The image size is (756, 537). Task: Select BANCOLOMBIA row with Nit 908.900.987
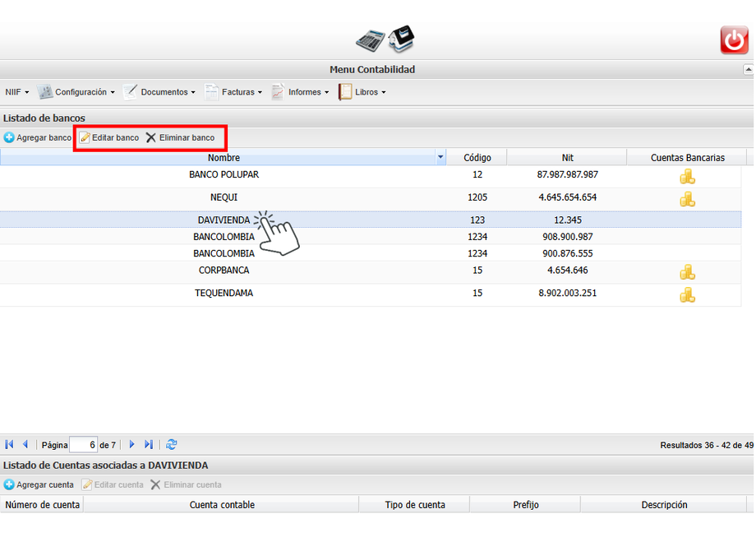click(371, 236)
